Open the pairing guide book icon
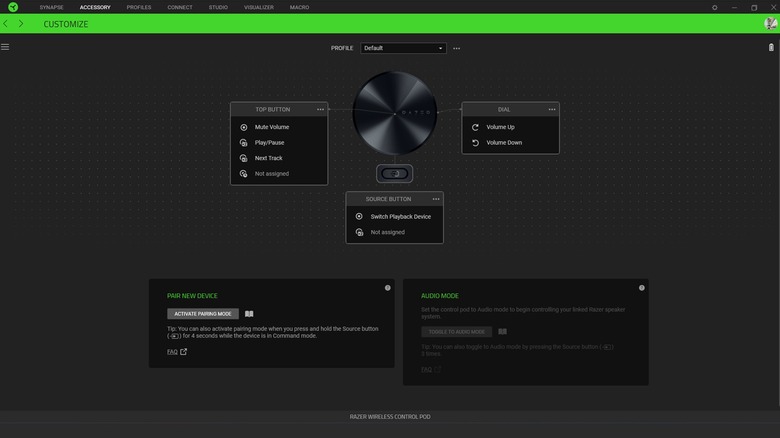780x438 pixels. tap(249, 314)
